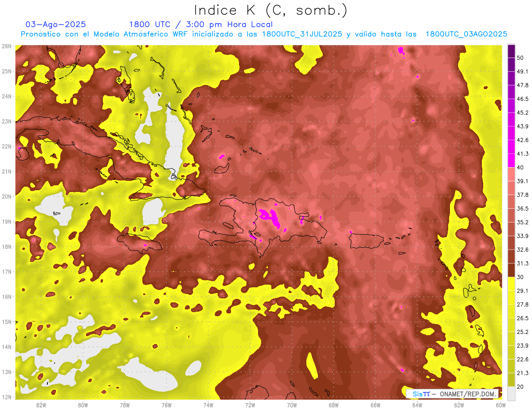The height and width of the screenshot is (411, 532).
Task: Click the '31.3' value on the color scale
Action: [523, 263]
